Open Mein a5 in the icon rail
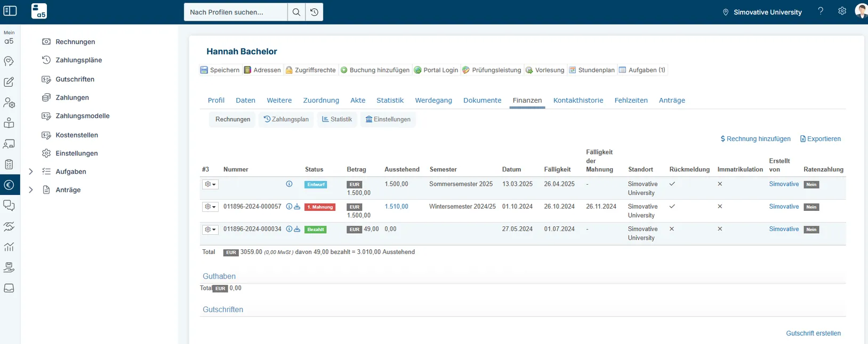Screen dimensions: 868x344 [x=9, y=37]
